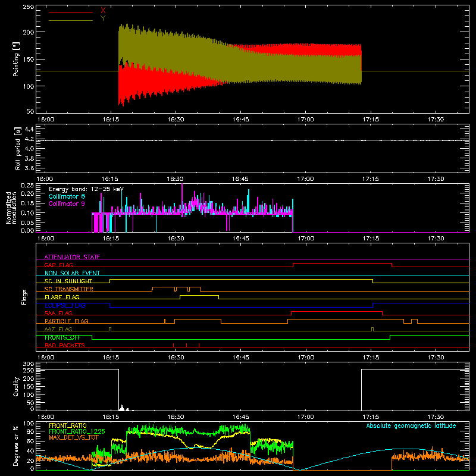The image size is (476, 476).
Task: Click the 17:00 time label under Flags plot
Action: [306, 358]
